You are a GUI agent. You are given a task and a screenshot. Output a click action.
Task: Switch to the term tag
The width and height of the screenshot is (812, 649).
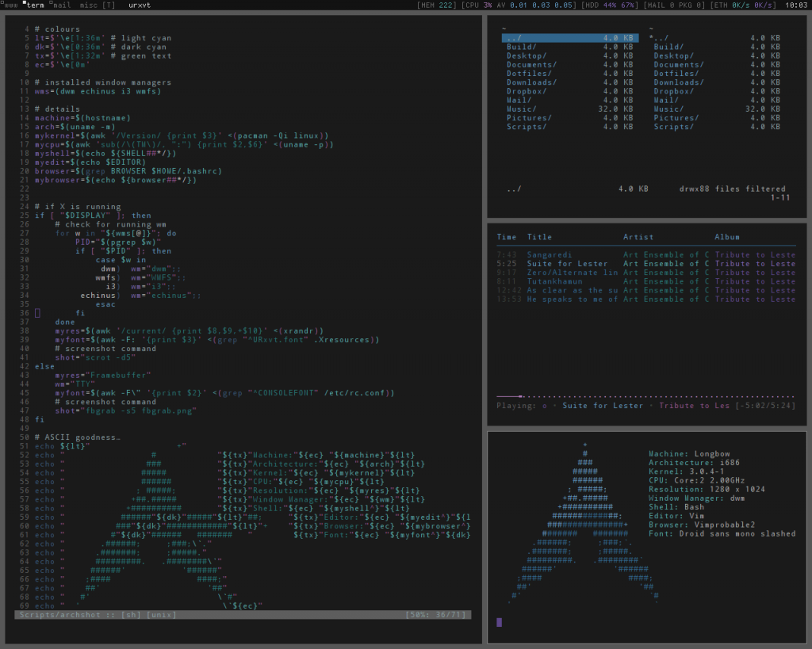[33, 5]
